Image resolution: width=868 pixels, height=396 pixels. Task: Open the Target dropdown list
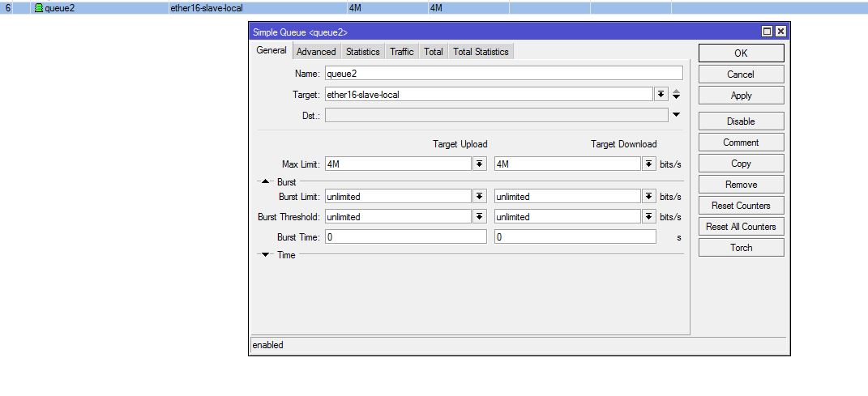coord(661,95)
